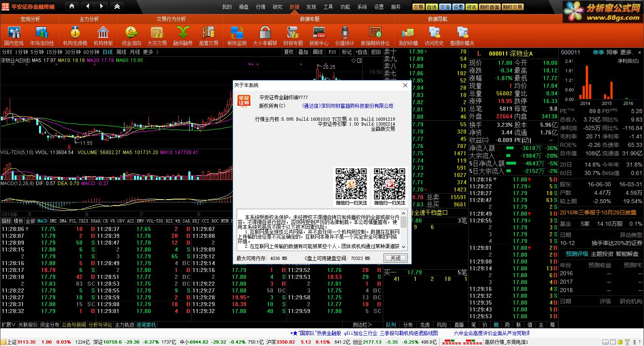
Task: Toggle the 单季 single-quarter view
Action: [x=598, y=52]
